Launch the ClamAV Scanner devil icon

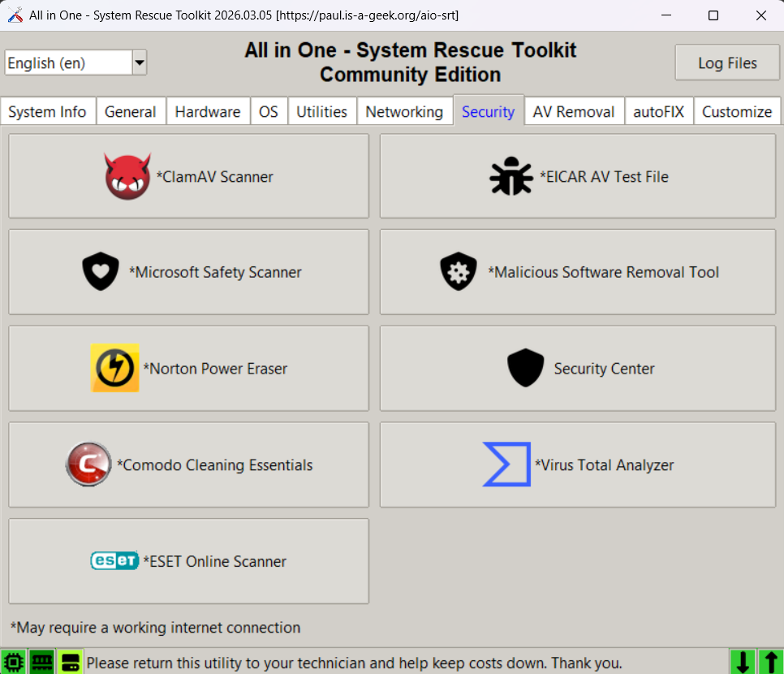coord(127,176)
